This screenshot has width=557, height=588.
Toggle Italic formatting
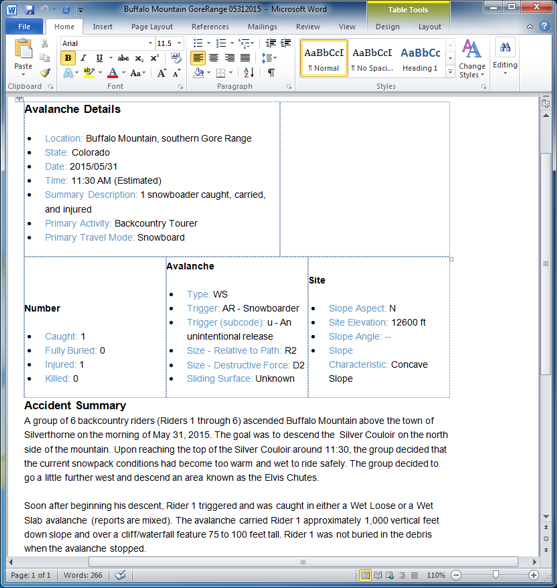coord(83,58)
